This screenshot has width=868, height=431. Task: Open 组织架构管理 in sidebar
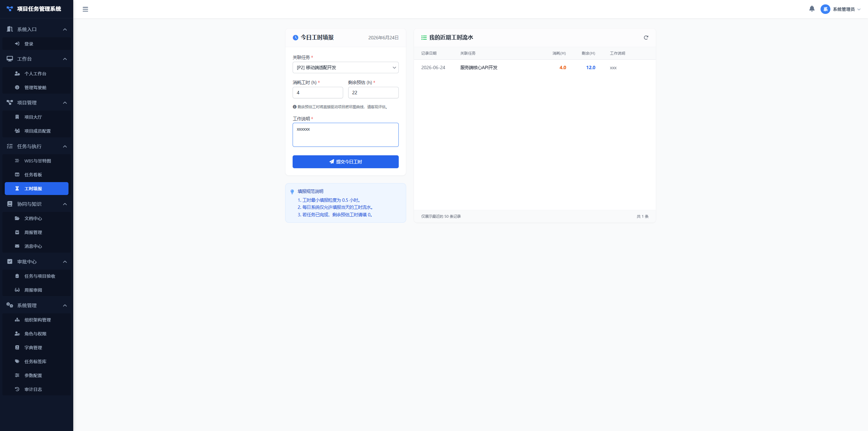[37, 320]
